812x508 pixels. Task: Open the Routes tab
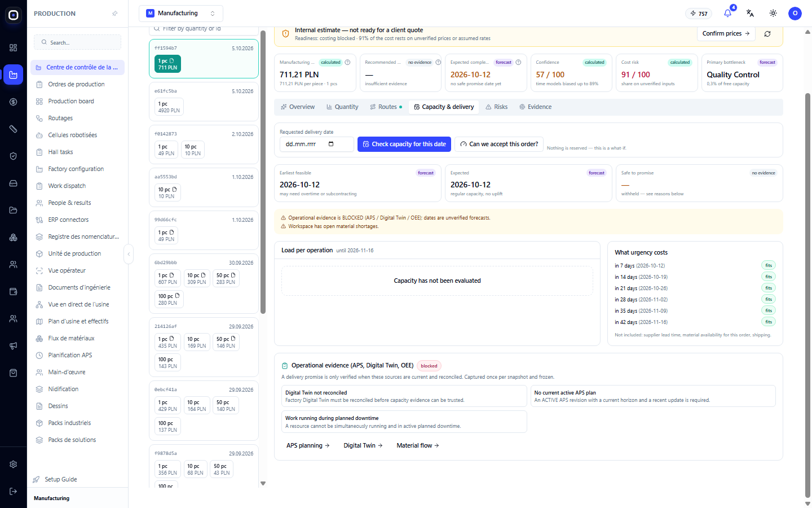pyautogui.click(x=386, y=107)
